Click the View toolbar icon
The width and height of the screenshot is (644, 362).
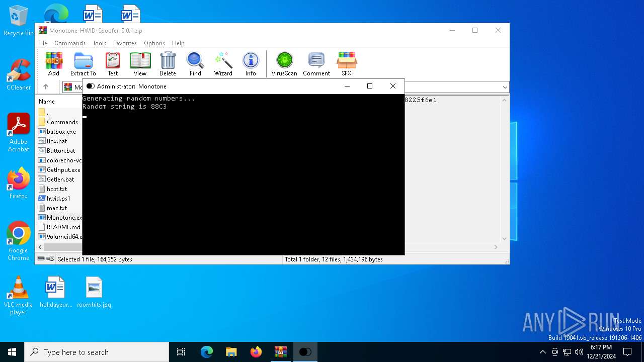(140, 64)
